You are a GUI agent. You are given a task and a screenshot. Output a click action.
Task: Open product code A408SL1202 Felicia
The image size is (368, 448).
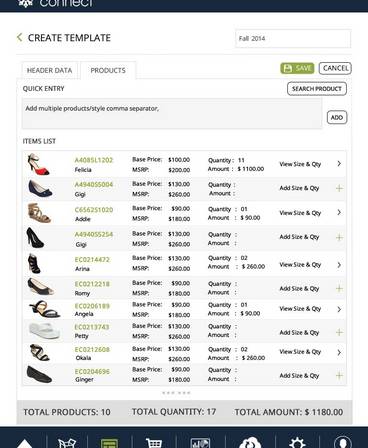click(x=94, y=160)
